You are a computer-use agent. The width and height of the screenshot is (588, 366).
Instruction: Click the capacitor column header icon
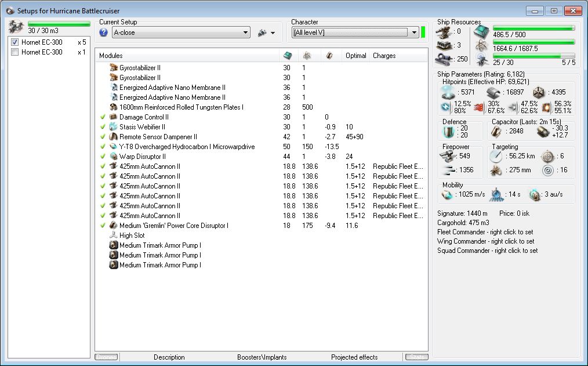(329, 56)
